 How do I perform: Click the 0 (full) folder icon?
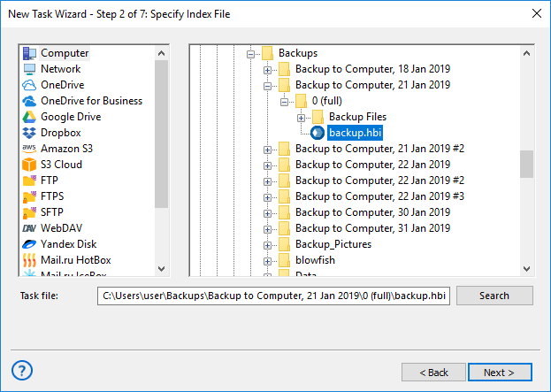pos(302,101)
